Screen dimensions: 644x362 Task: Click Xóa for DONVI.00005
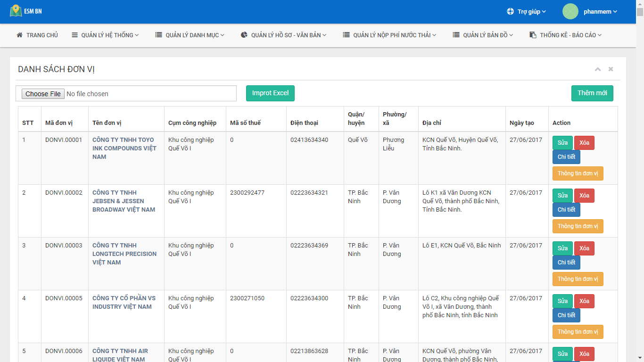coord(584,301)
